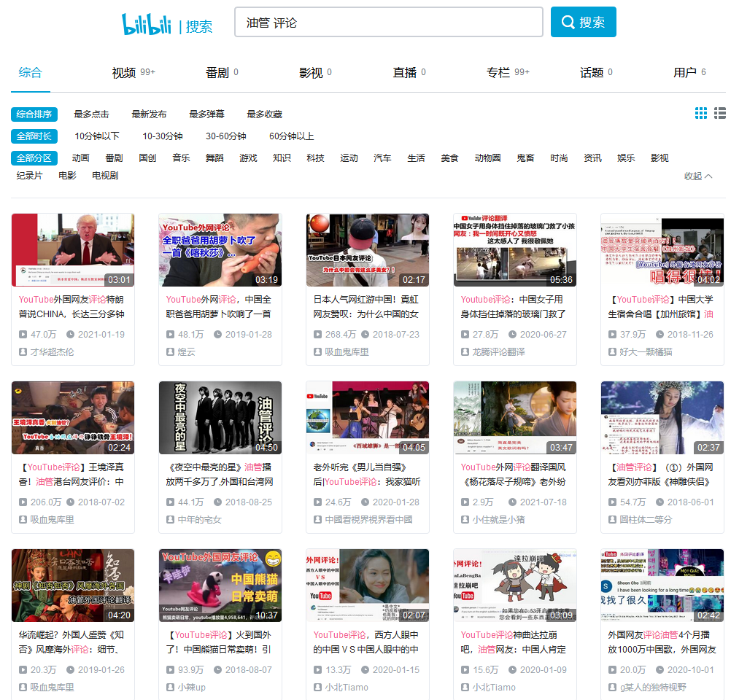Open uploader 吸血鬼库里 under 日本人气网红 video
This screenshot has height=700, width=731.
(x=347, y=351)
